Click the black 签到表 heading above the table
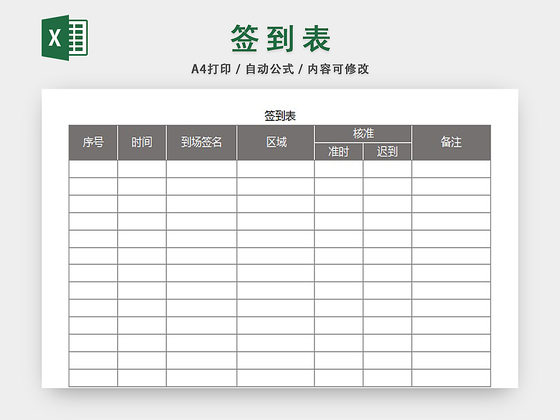Image resolution: width=560 pixels, height=420 pixels. click(x=280, y=116)
